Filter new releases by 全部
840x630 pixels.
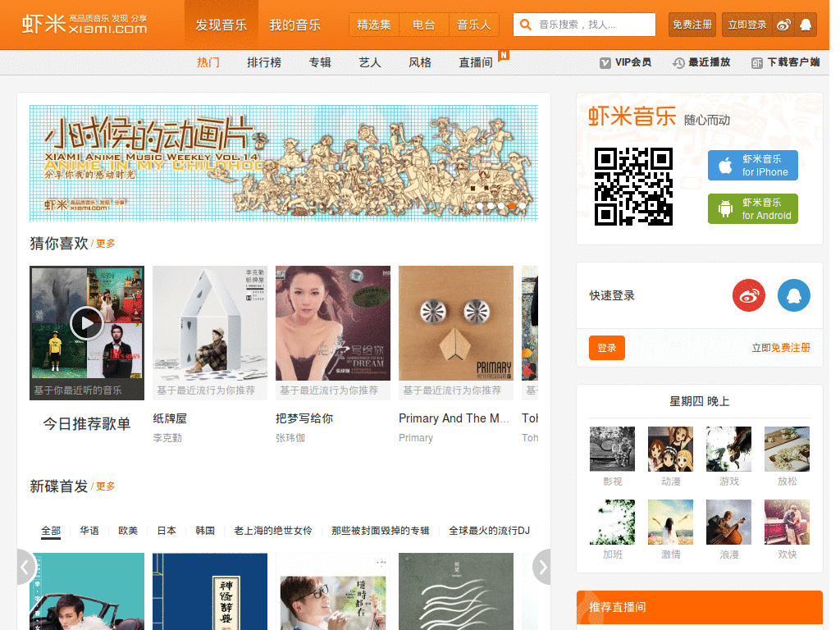coord(51,531)
